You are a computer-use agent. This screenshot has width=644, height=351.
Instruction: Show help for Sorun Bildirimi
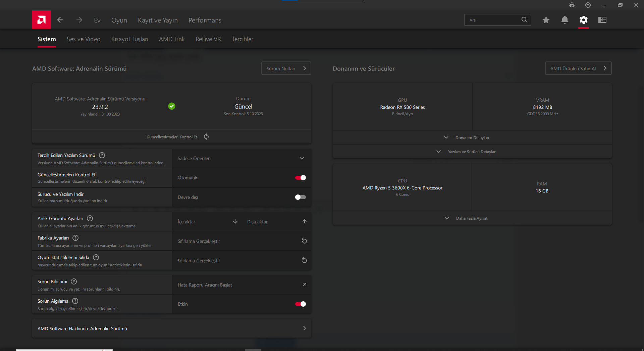74,281
